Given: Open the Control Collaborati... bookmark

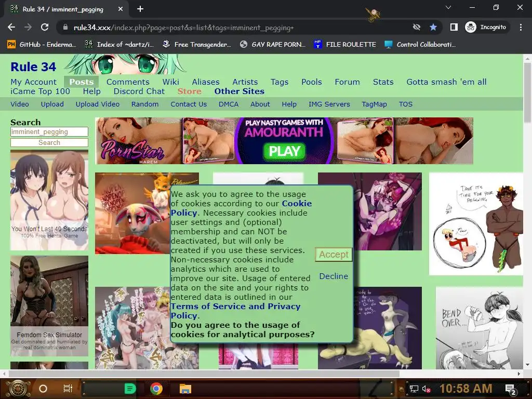Looking at the screenshot, I should pyautogui.click(x=420, y=45).
